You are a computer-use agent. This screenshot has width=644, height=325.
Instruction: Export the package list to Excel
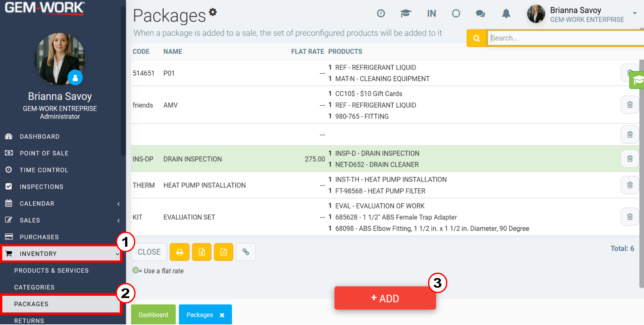202,252
